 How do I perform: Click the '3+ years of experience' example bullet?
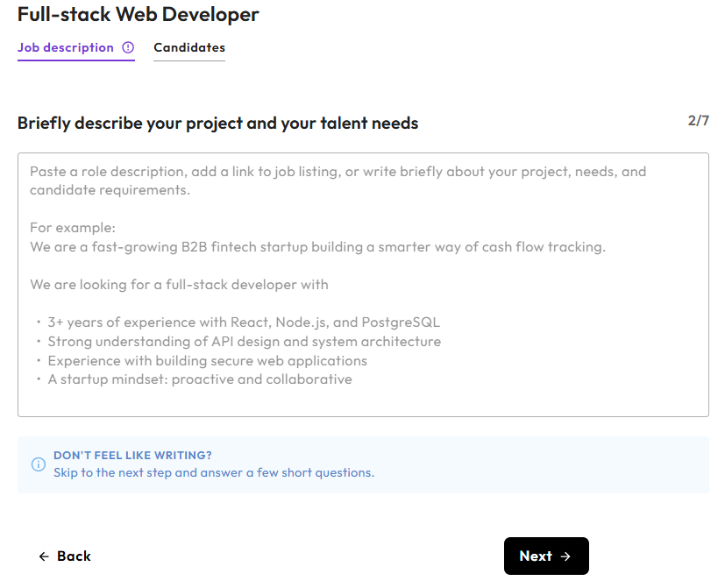point(244,322)
